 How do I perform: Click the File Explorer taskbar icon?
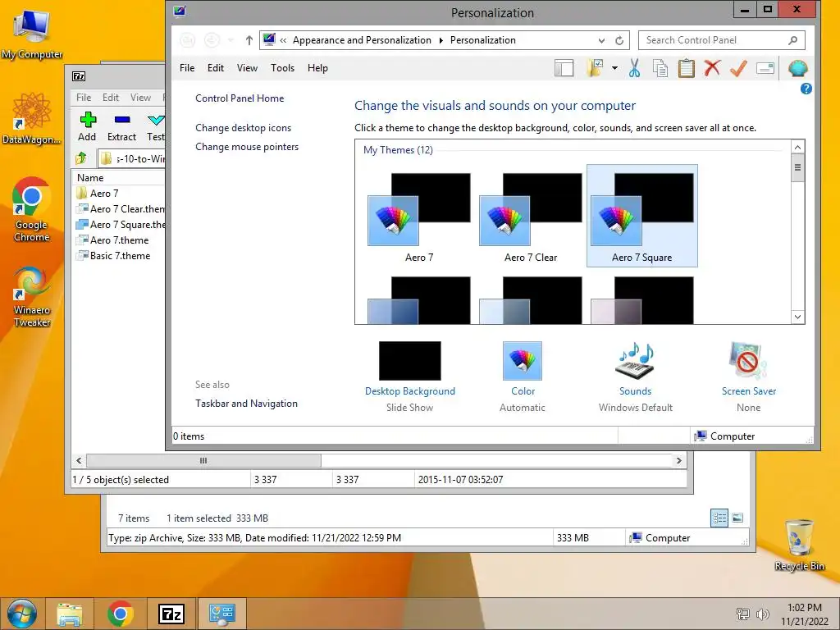tap(70, 614)
